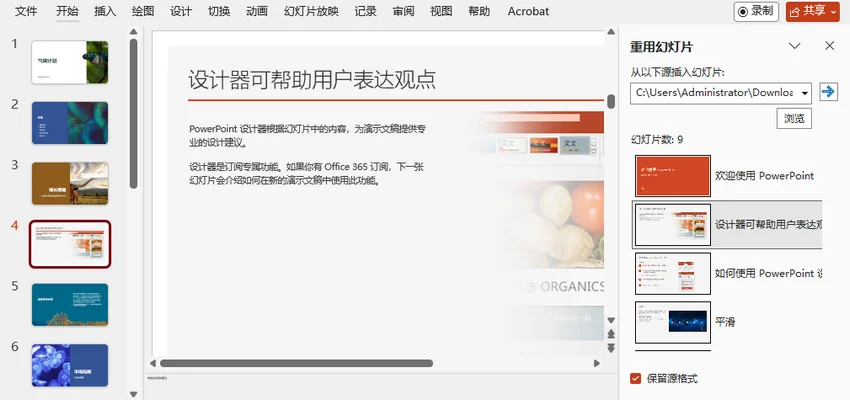Viewport: 850px width, 400px height.
Task: Click the slide thumbnail panel vertical scrollbar thumb
Action: [x=133, y=114]
